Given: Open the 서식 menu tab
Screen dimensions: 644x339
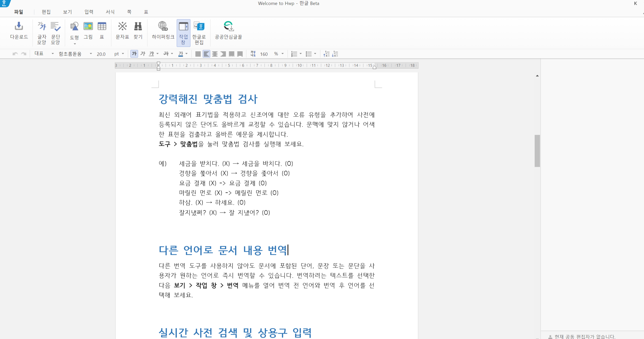Looking at the screenshot, I should pos(110,12).
